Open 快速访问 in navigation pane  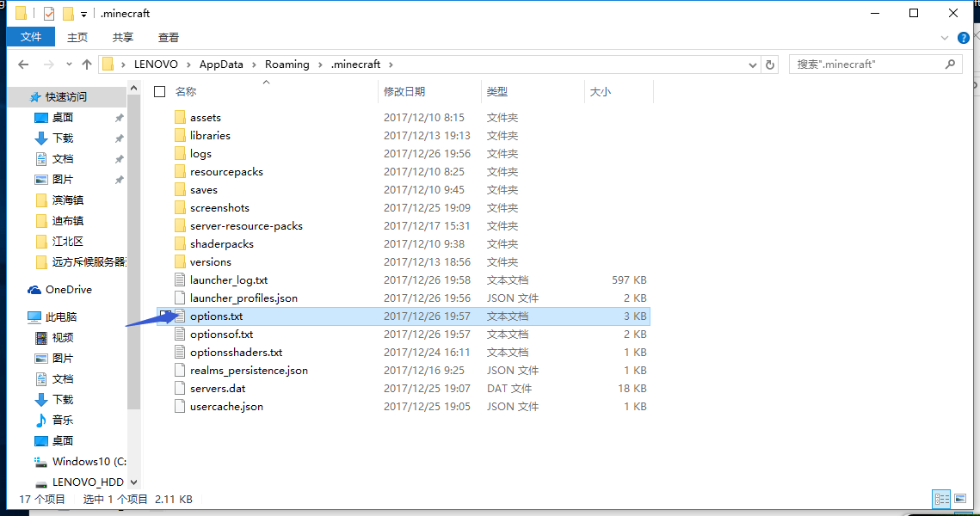click(65, 97)
